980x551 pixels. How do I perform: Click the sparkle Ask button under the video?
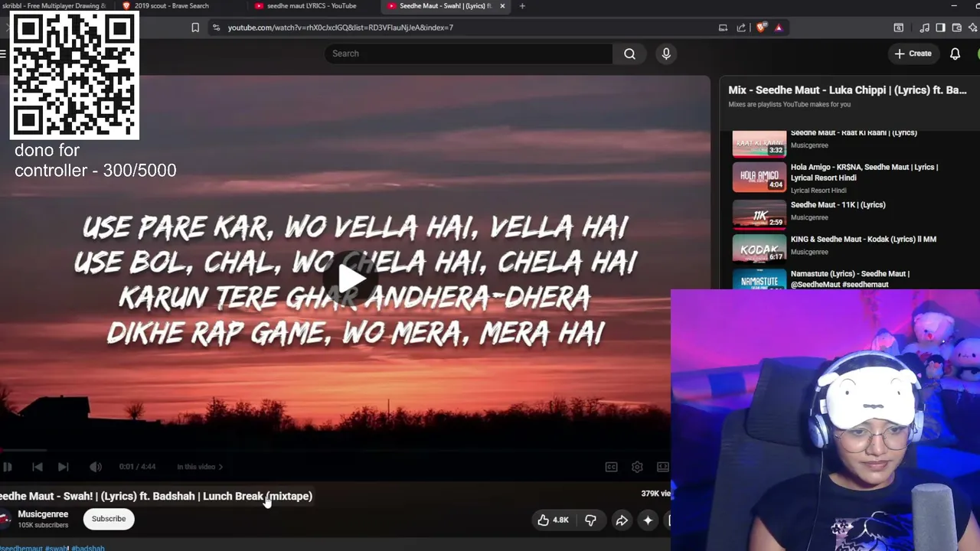click(648, 520)
